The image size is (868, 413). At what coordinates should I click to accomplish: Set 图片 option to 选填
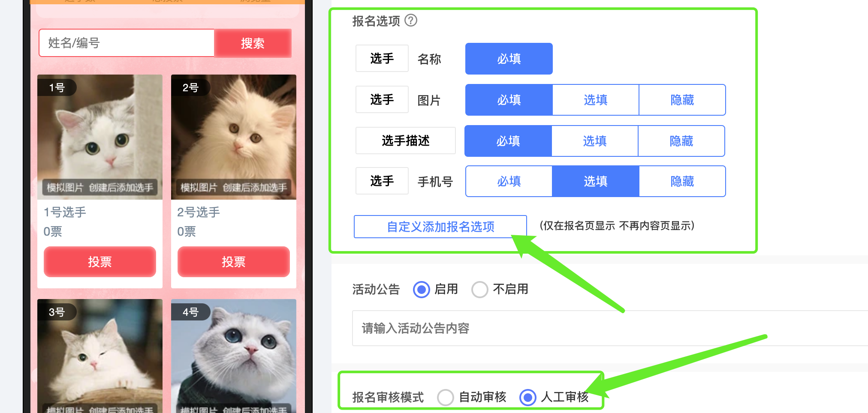tap(596, 100)
